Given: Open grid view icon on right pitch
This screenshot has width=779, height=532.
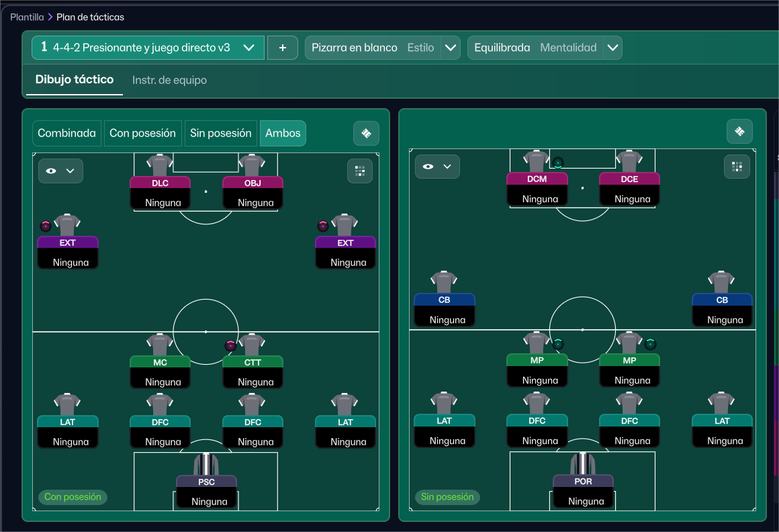Looking at the screenshot, I should pyautogui.click(x=737, y=167).
